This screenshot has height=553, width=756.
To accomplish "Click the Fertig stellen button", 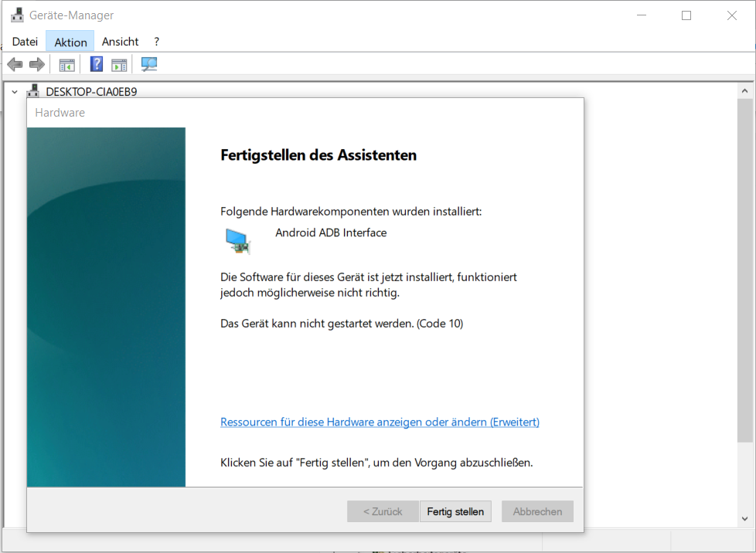I will tap(455, 511).
